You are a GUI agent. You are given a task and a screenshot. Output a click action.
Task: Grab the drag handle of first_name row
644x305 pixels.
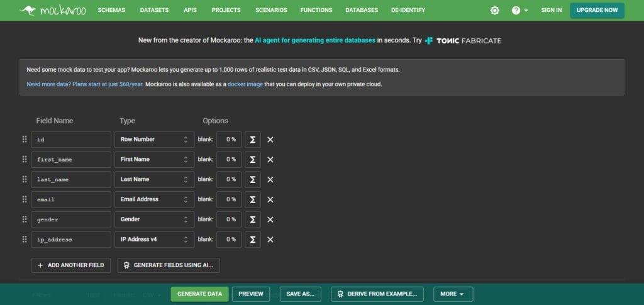pyautogui.click(x=25, y=159)
